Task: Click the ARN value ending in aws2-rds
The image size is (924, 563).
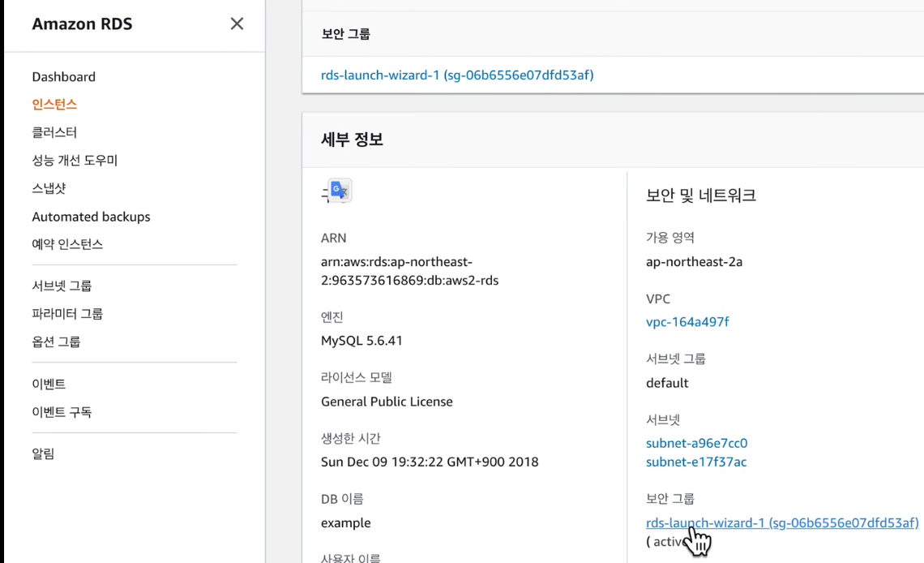Action: [x=409, y=271]
